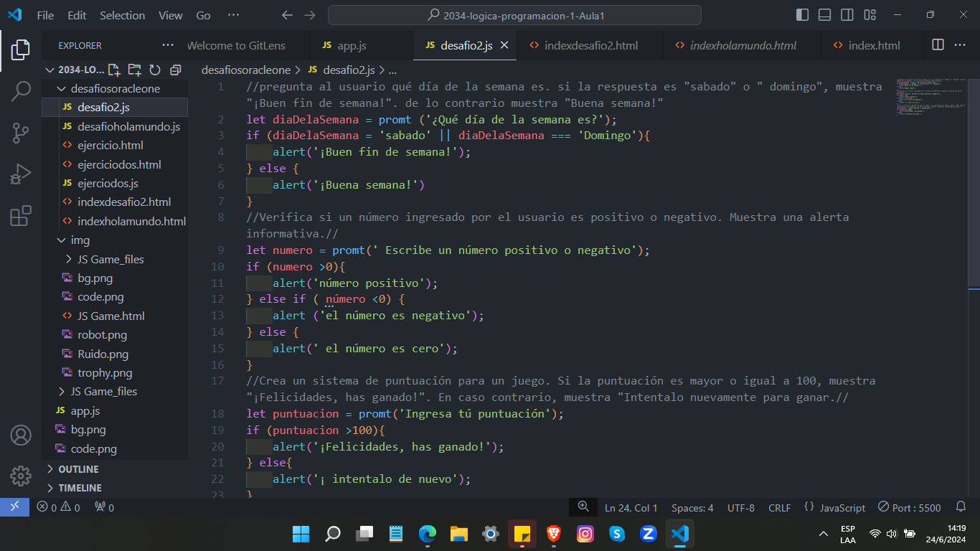
Task: Open the Selection menu
Action: (122, 15)
